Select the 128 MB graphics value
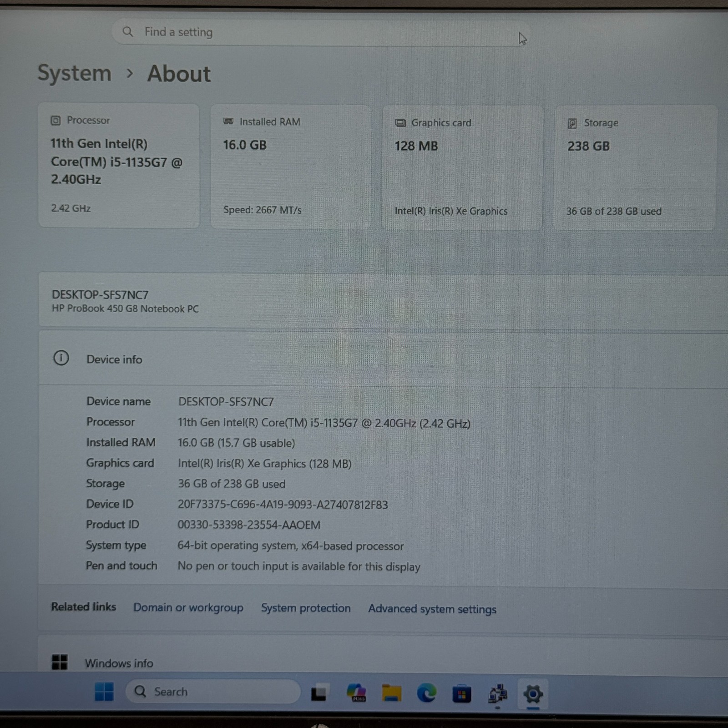The height and width of the screenshot is (728, 728). click(416, 146)
